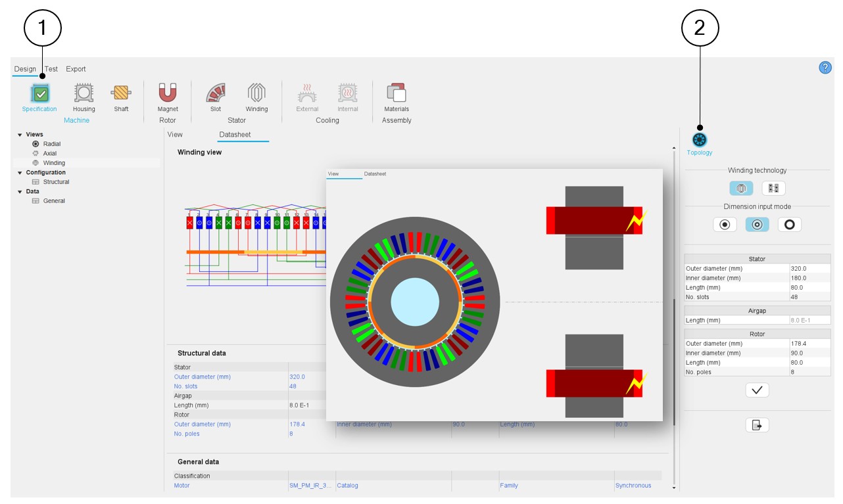
Task: Collapse the Views tree section
Action: click(x=20, y=135)
